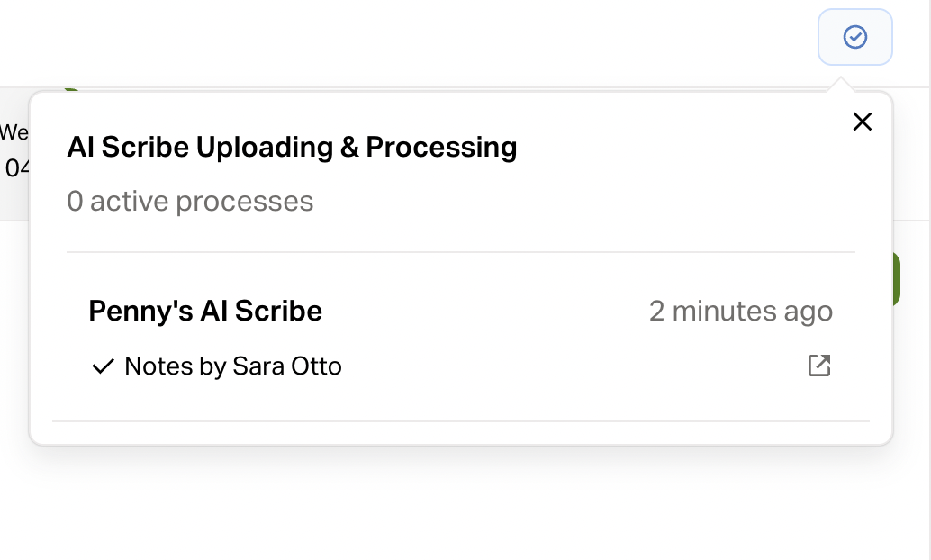931x560 pixels.
Task: Click the 2 minutes ago timestamp
Action: pyautogui.click(x=740, y=312)
